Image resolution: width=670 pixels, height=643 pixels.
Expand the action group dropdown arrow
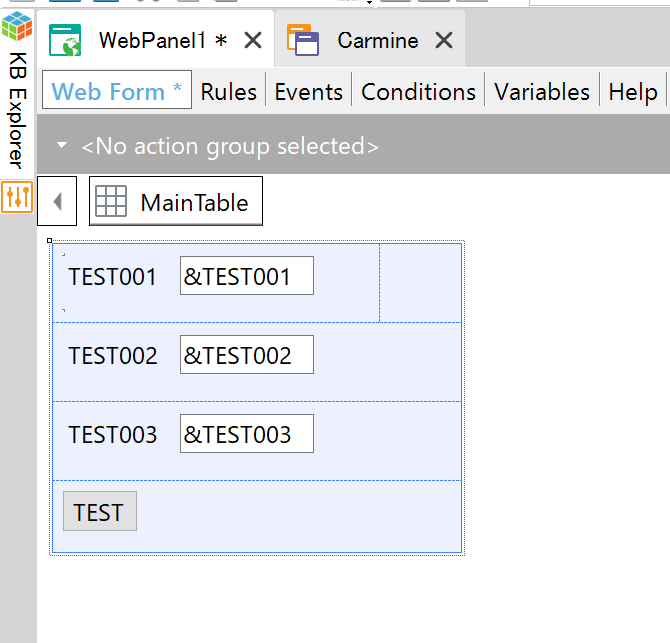click(x=62, y=145)
